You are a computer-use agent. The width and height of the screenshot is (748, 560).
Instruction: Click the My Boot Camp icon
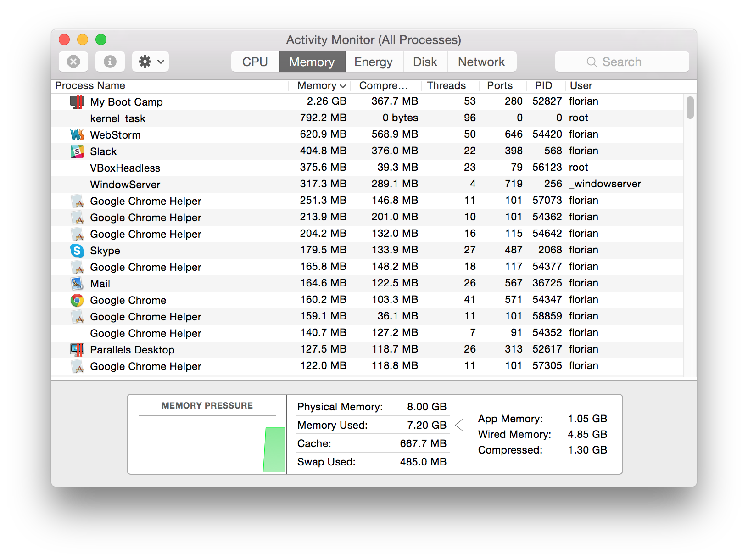point(77,102)
